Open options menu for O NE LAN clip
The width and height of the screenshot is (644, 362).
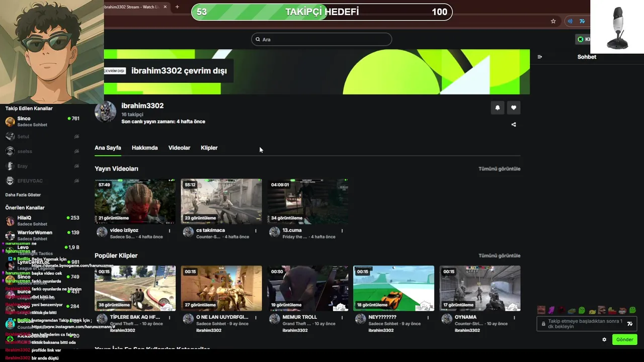click(x=256, y=318)
